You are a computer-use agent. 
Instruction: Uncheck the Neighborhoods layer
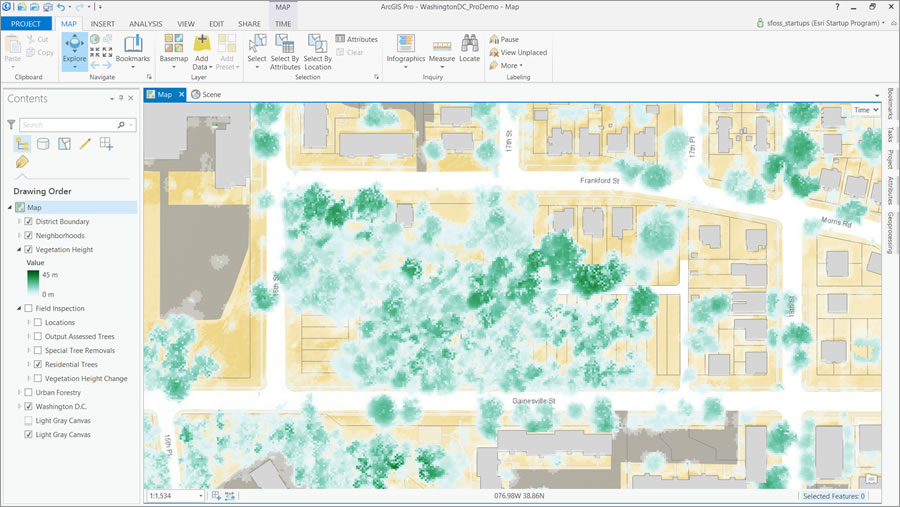coord(29,235)
